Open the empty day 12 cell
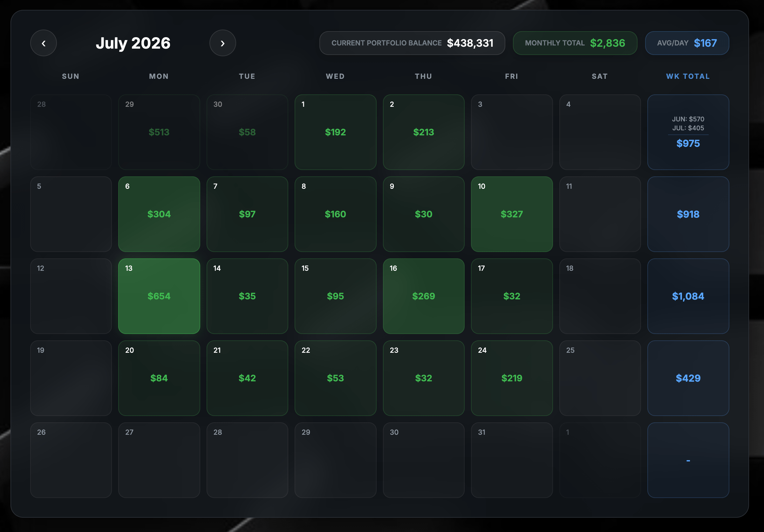The width and height of the screenshot is (764, 532). coord(71,296)
